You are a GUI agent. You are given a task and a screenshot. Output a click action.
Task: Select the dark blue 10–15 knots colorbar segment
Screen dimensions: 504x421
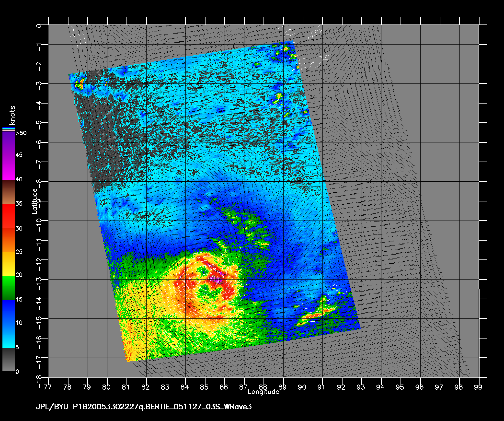[9, 312]
